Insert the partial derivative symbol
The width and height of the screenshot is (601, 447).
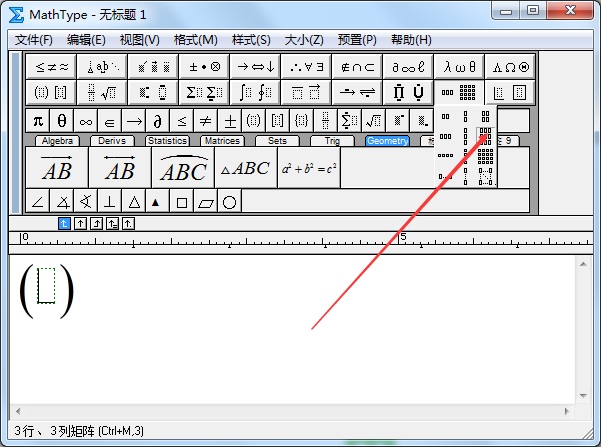[158, 121]
